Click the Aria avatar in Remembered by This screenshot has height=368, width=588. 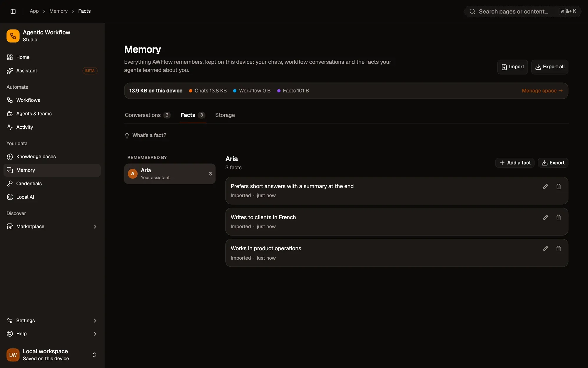point(133,174)
